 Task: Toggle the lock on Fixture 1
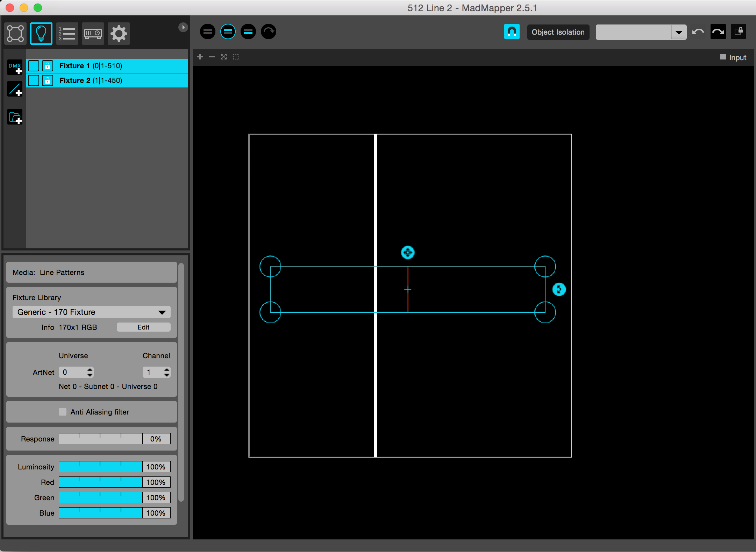pos(48,66)
